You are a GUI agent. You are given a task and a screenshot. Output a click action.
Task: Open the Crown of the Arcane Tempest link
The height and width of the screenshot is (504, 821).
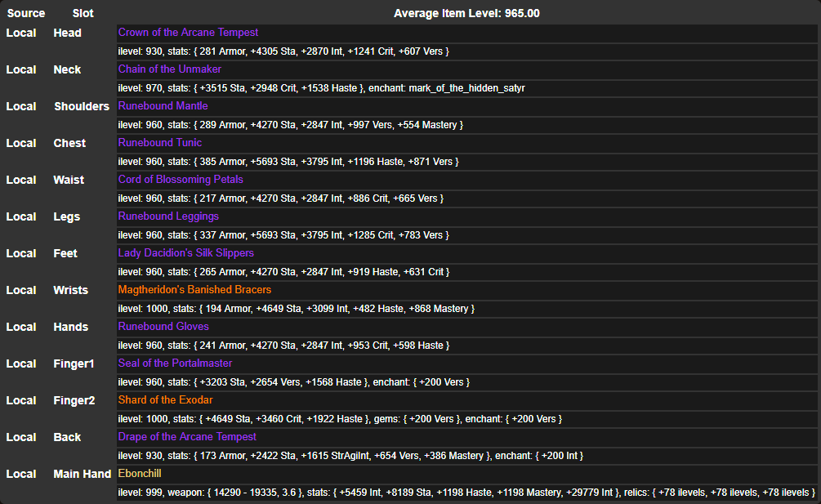(x=188, y=33)
